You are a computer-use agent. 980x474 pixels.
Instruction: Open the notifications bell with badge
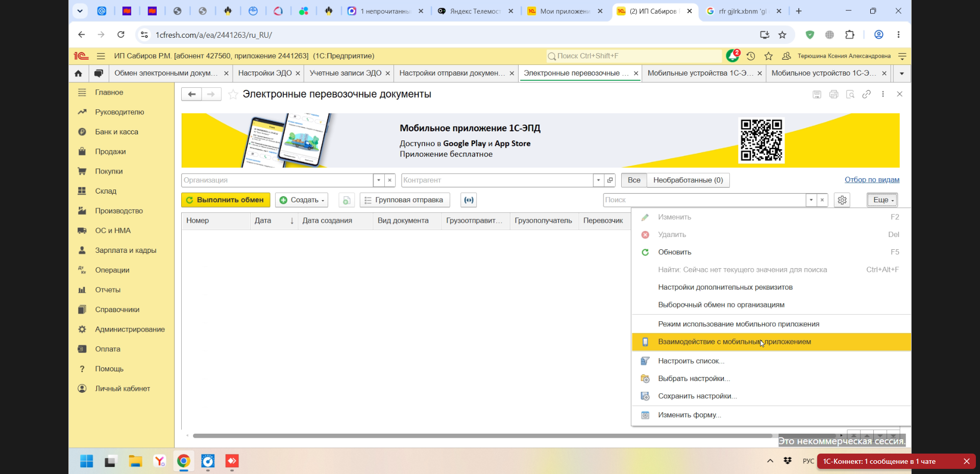[733, 56]
